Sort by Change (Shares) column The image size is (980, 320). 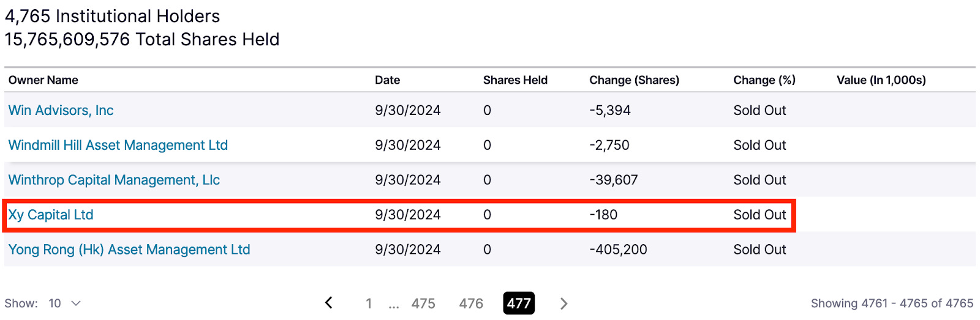point(634,80)
